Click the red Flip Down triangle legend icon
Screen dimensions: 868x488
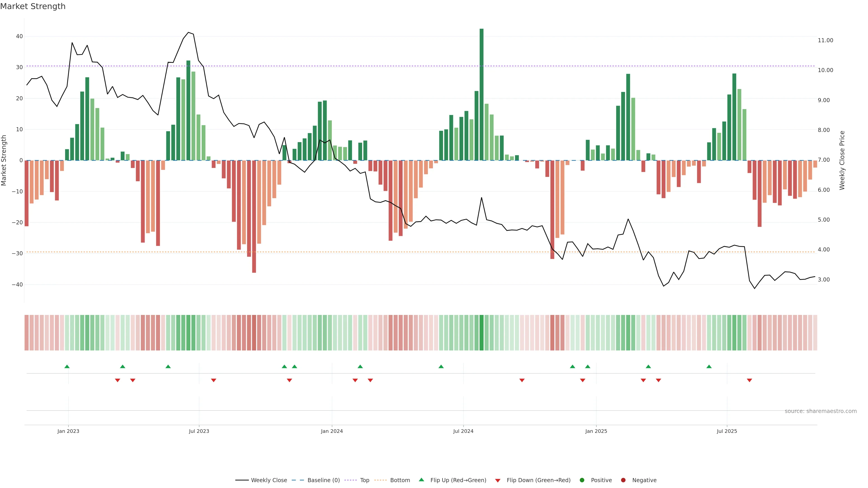point(498,481)
